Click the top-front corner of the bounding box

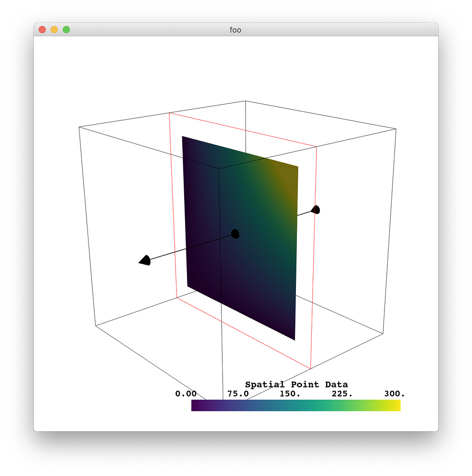(246, 101)
